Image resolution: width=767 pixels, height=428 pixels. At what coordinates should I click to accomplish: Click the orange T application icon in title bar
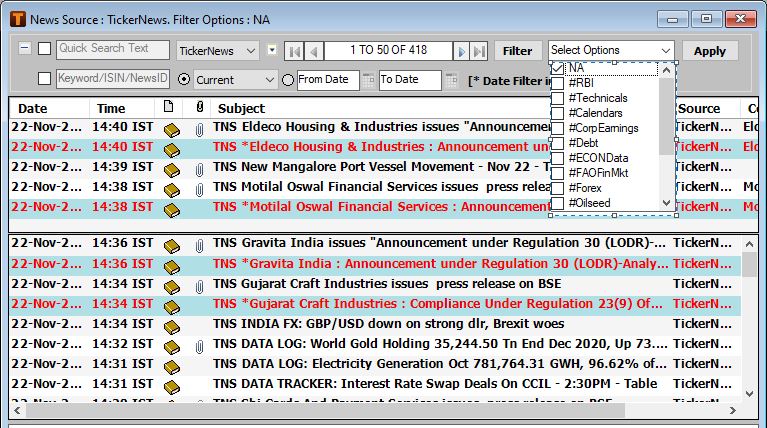pos(18,20)
